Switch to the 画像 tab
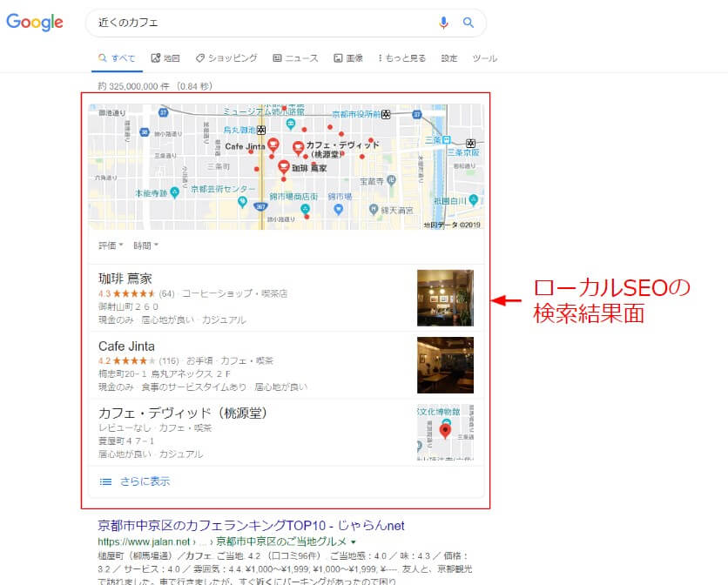Image resolution: width=728 pixels, height=585 pixels. click(348, 58)
